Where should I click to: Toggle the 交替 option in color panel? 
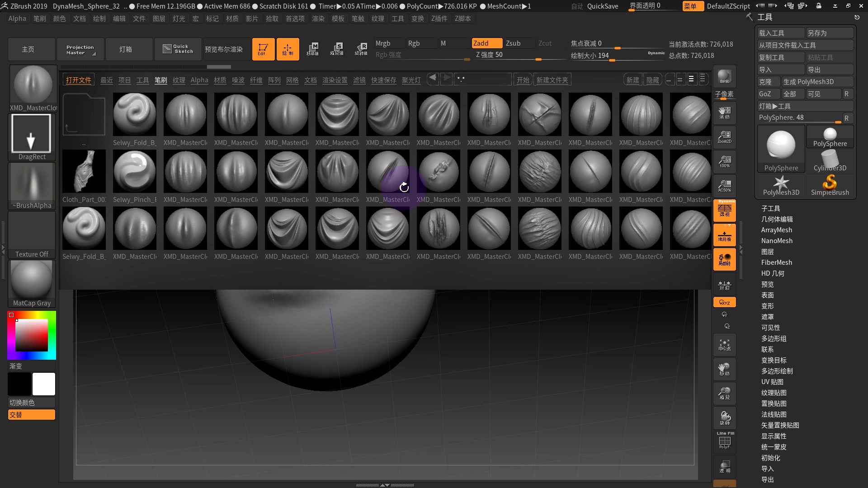31,414
